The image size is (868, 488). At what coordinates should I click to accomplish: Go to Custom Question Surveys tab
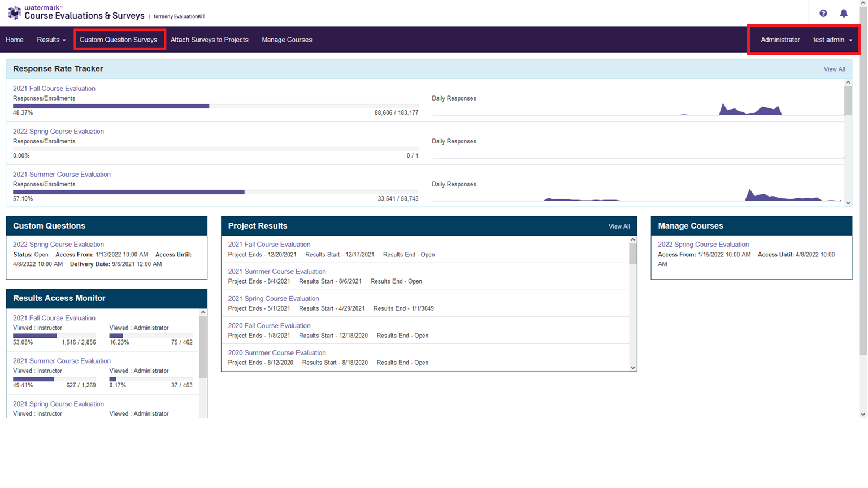pyautogui.click(x=118, y=40)
